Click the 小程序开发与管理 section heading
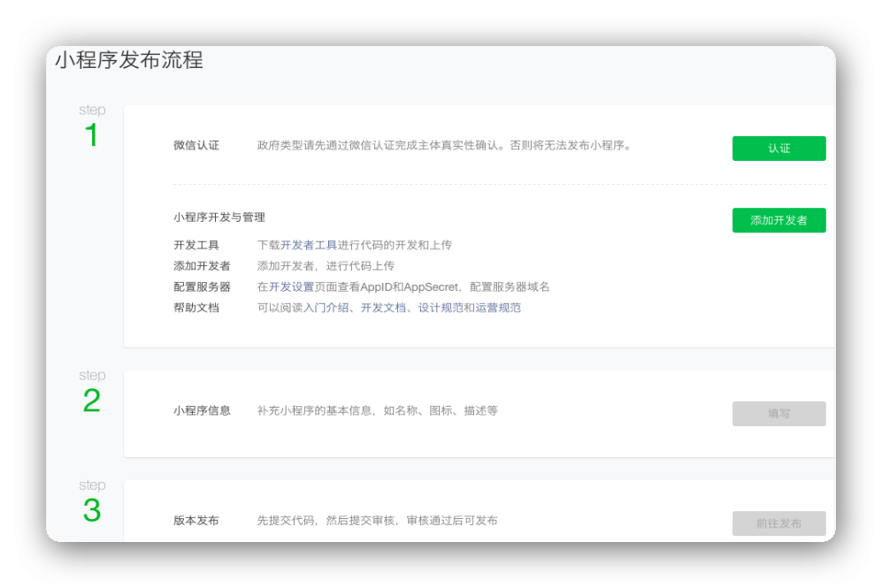882x588 pixels. (219, 218)
